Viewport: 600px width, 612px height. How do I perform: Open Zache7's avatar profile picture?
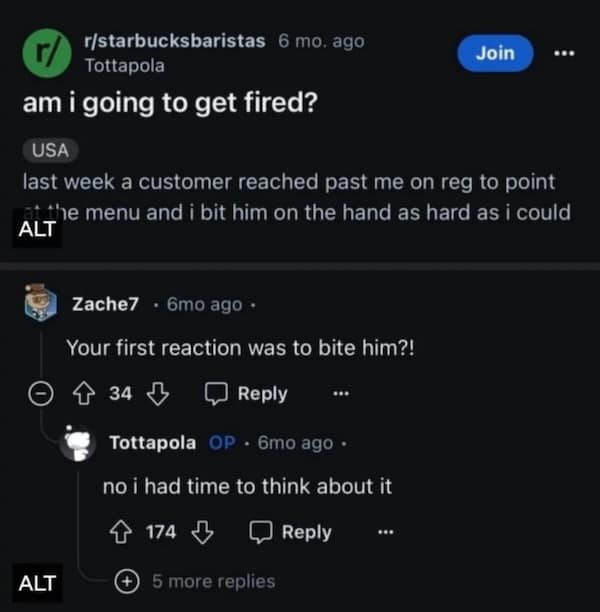pyautogui.click(x=40, y=304)
